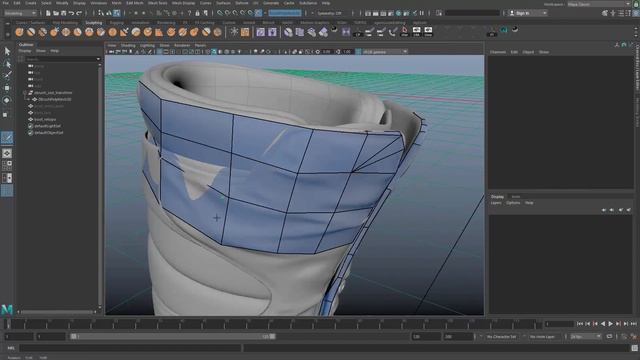Open the Deform menu

242,3
